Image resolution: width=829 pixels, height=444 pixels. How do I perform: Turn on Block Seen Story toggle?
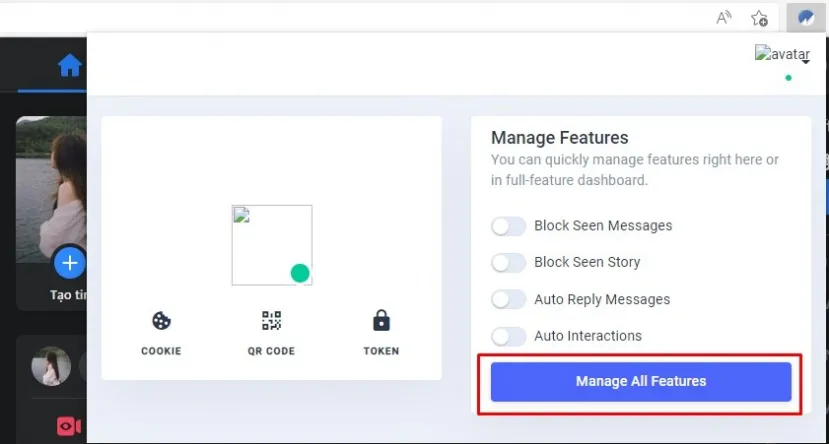508,263
